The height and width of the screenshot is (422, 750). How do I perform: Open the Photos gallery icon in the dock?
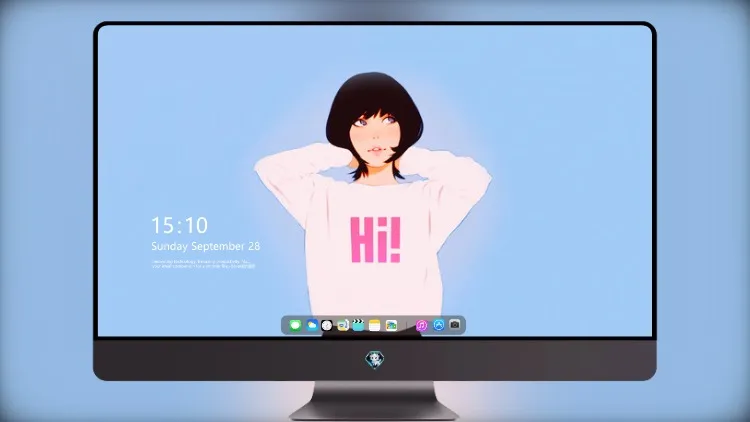391,325
